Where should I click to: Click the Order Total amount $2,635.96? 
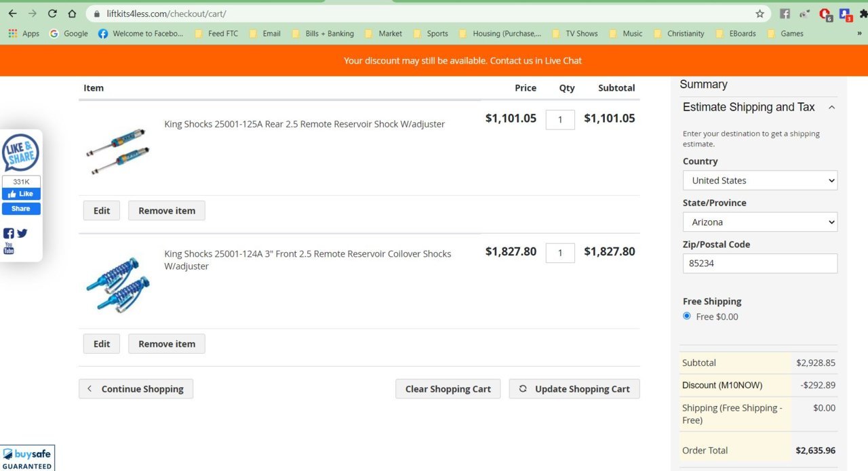(x=815, y=451)
